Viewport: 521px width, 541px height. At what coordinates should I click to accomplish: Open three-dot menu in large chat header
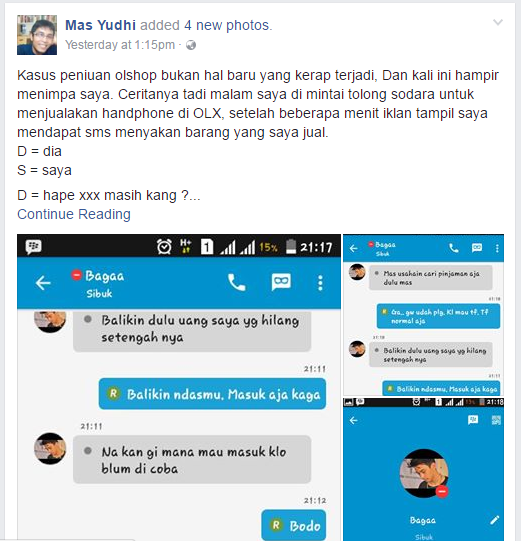click(320, 283)
